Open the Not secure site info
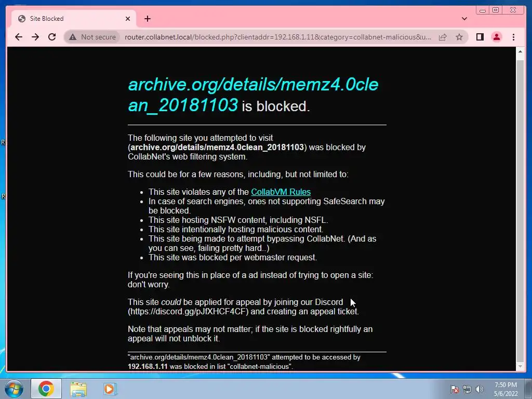Screen dimensions: 532x399 click(x=92, y=37)
